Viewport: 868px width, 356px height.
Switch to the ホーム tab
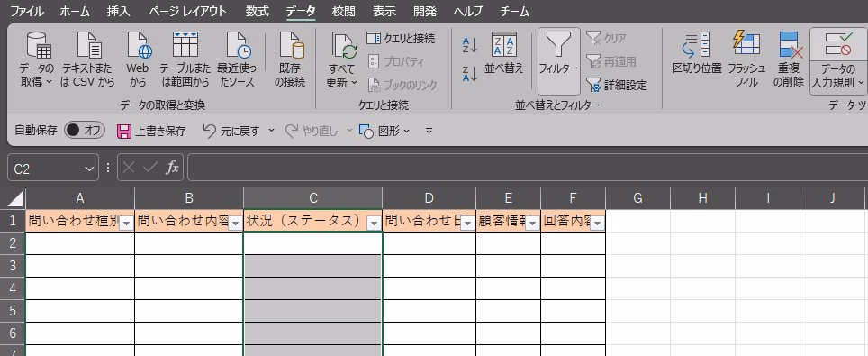point(74,11)
